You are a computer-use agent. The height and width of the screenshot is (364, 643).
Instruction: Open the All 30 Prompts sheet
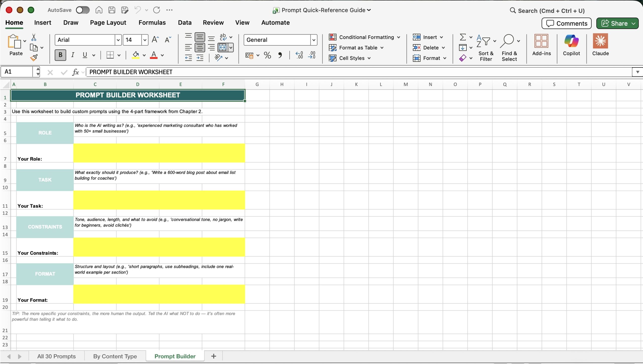pos(56,356)
